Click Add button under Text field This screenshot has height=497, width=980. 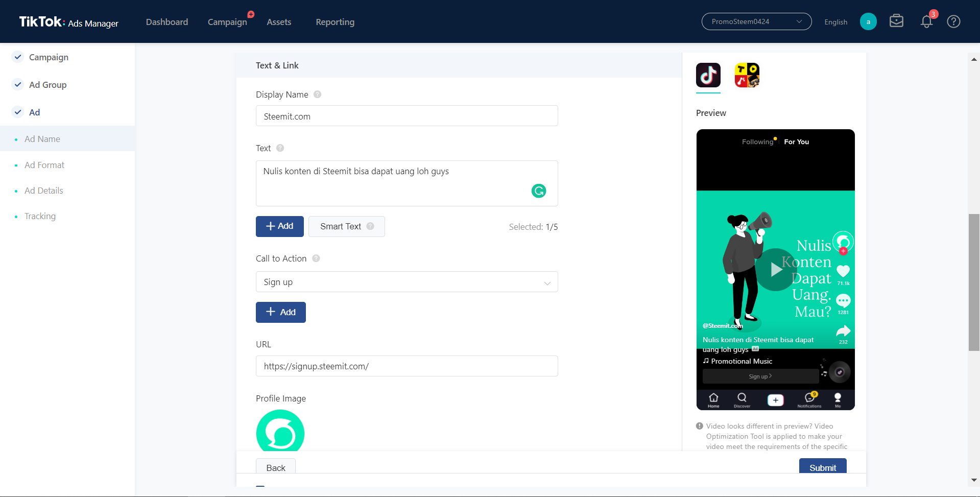point(280,226)
